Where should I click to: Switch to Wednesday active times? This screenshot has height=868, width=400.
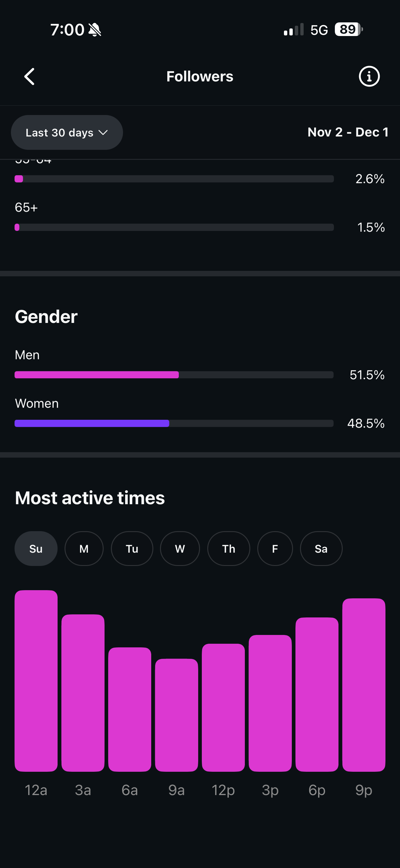[180, 549]
